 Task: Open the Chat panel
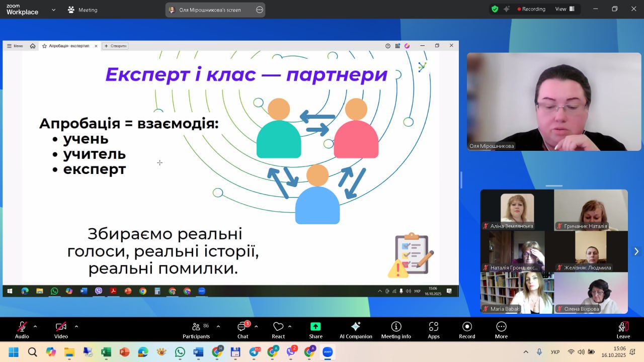tap(243, 330)
